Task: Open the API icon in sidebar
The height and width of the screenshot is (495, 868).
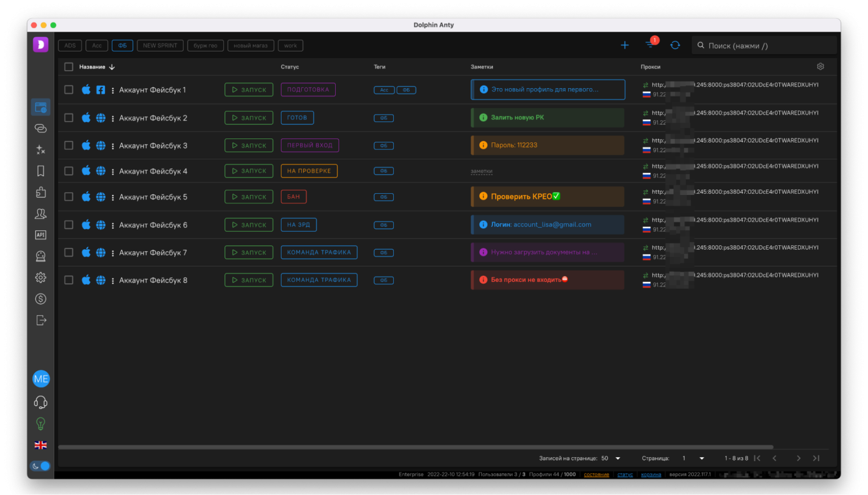Action: coord(41,235)
